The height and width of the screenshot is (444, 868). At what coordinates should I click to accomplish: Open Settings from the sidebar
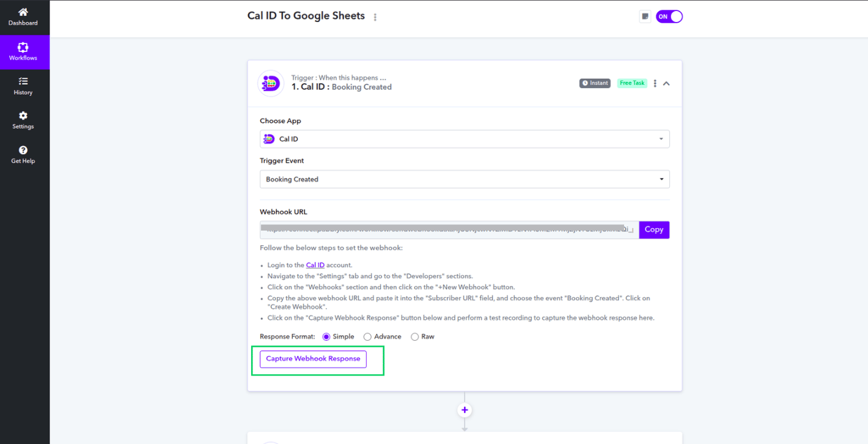click(x=23, y=120)
